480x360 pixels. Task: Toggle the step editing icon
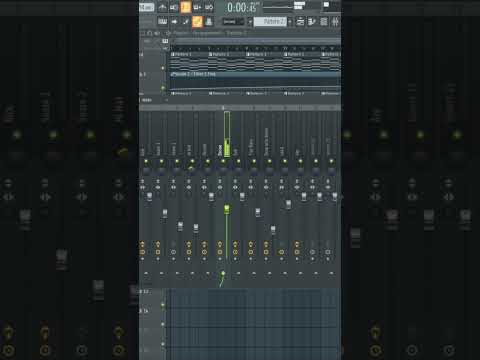pyautogui.click(x=185, y=22)
